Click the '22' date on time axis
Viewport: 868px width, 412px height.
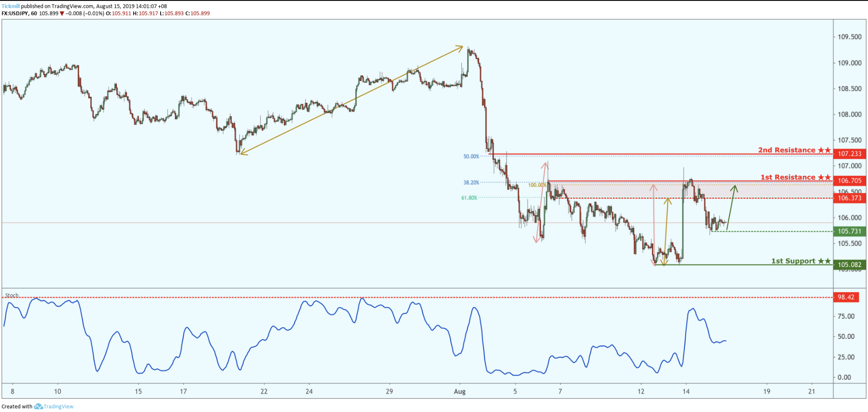[x=264, y=391]
